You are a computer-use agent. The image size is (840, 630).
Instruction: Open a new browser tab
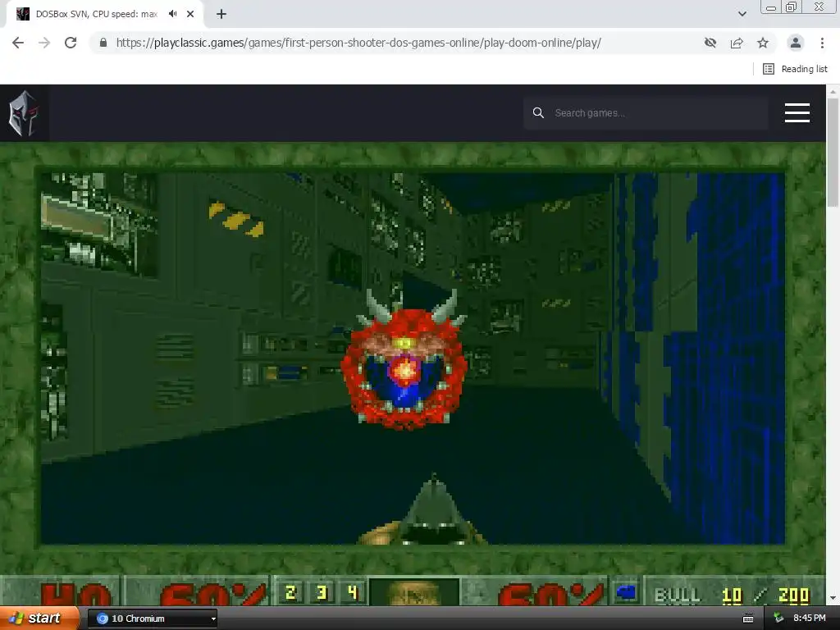click(221, 15)
